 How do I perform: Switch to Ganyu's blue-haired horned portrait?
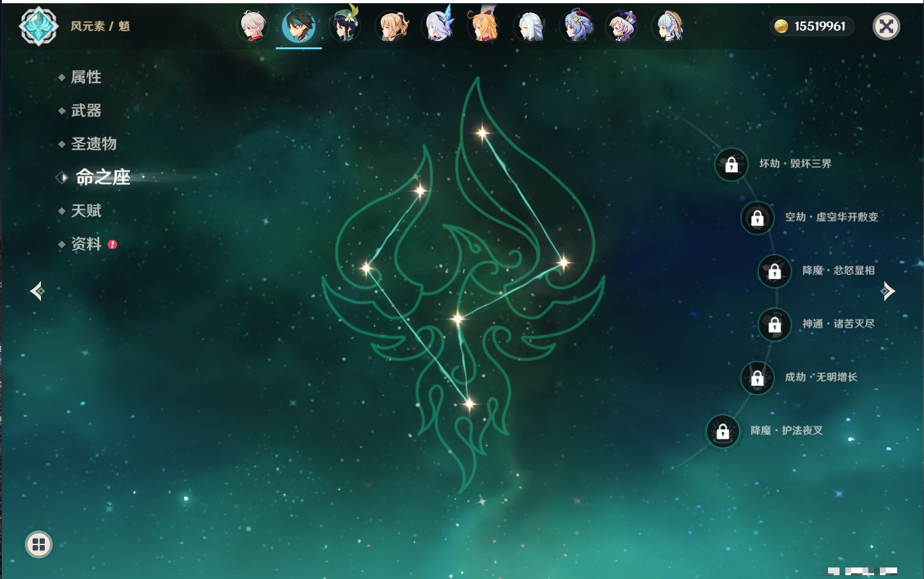pyautogui.click(x=577, y=26)
